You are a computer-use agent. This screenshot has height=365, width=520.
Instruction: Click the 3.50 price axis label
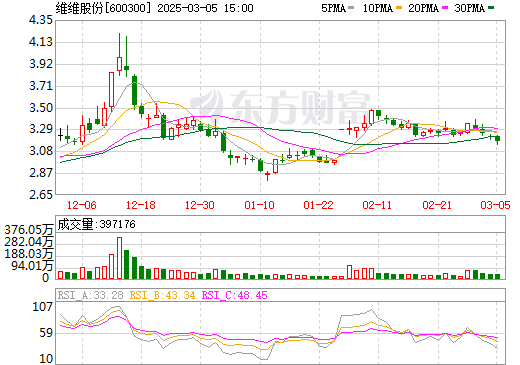[x=41, y=108]
